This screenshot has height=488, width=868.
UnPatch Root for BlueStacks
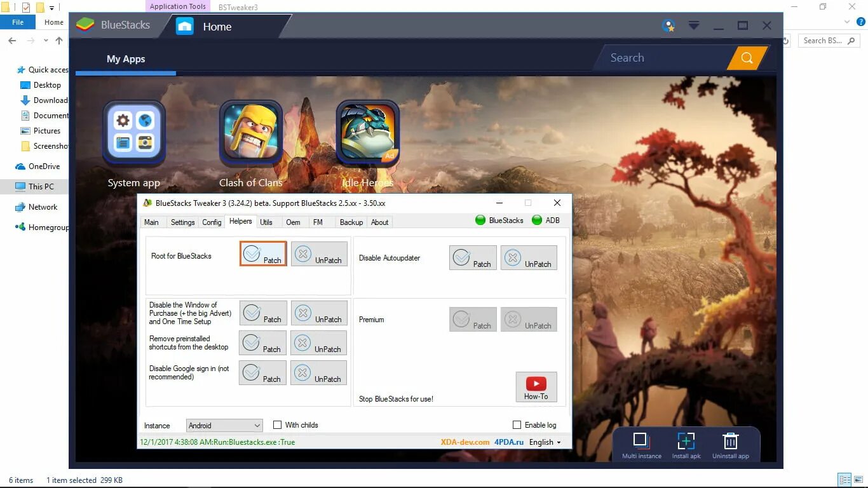coord(319,254)
